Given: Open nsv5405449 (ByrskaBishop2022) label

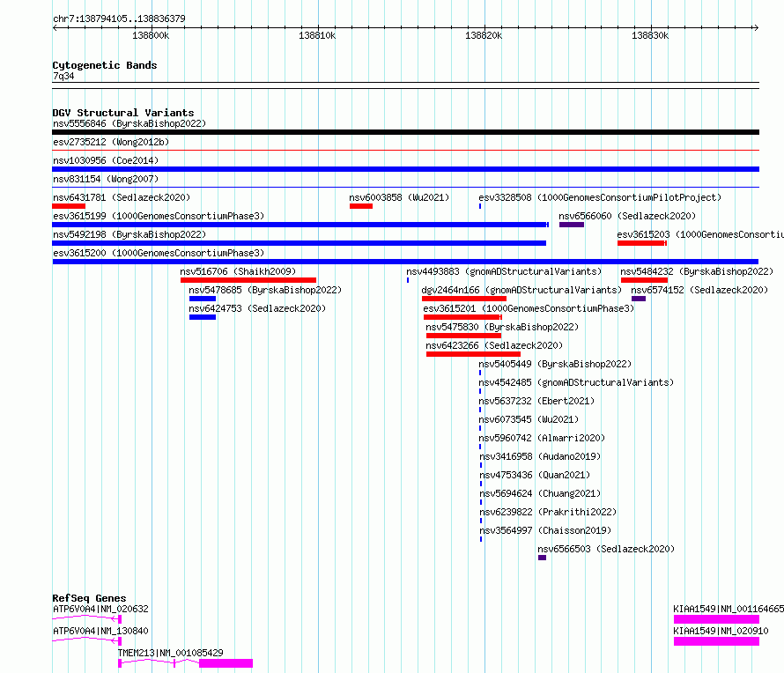Looking at the screenshot, I should pyautogui.click(x=555, y=364).
